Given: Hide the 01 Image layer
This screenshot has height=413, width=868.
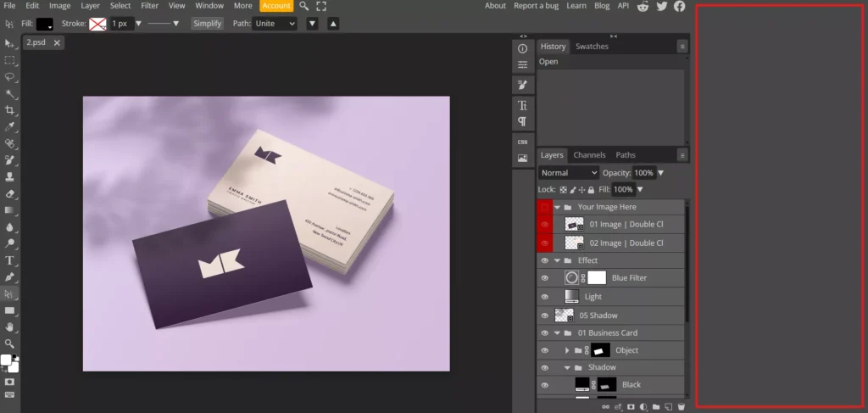Looking at the screenshot, I should point(545,225).
